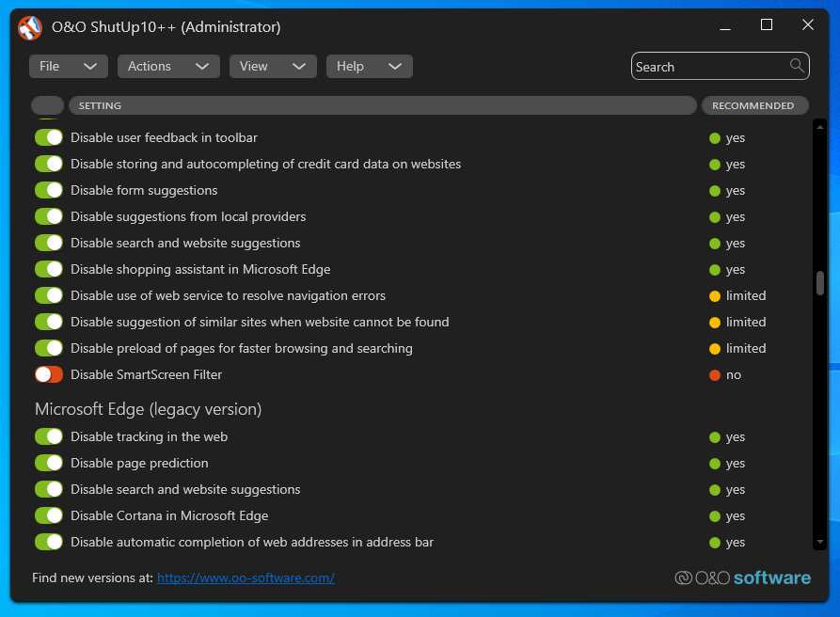Toggle Disable user feedback in toolbar switch
This screenshot has width=840, height=617.
coord(49,137)
